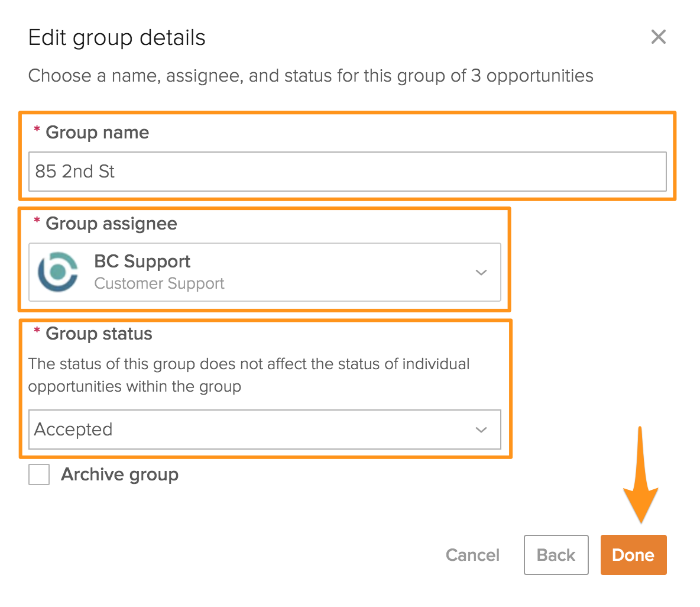Click the Group status label
The height and width of the screenshot is (607, 700).
[99, 334]
